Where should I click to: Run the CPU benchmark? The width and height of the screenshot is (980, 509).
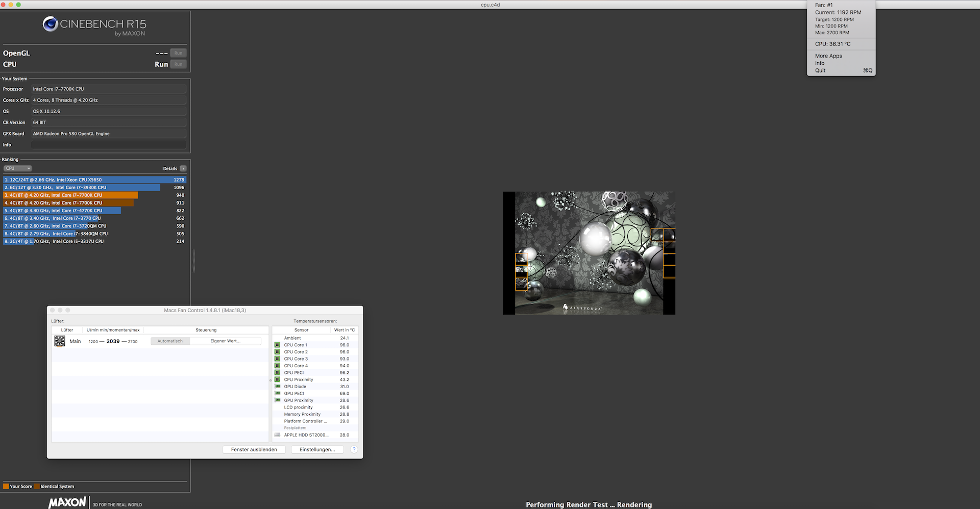pos(178,64)
